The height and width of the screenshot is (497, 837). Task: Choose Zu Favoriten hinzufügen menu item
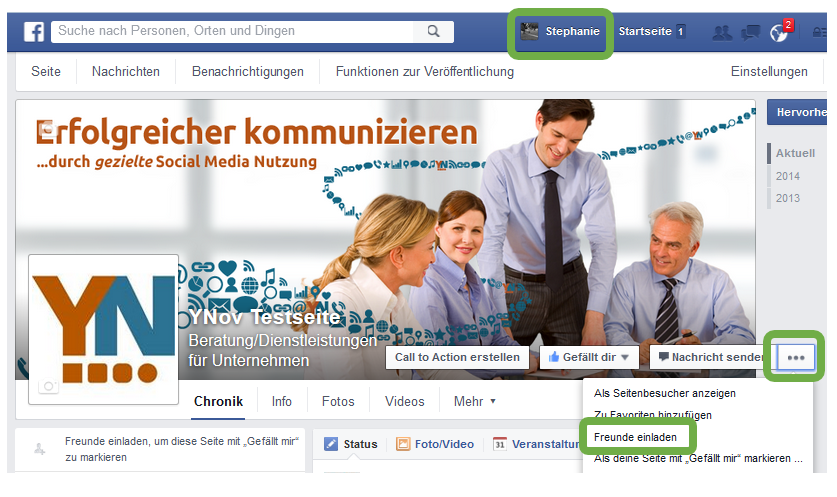coord(652,415)
